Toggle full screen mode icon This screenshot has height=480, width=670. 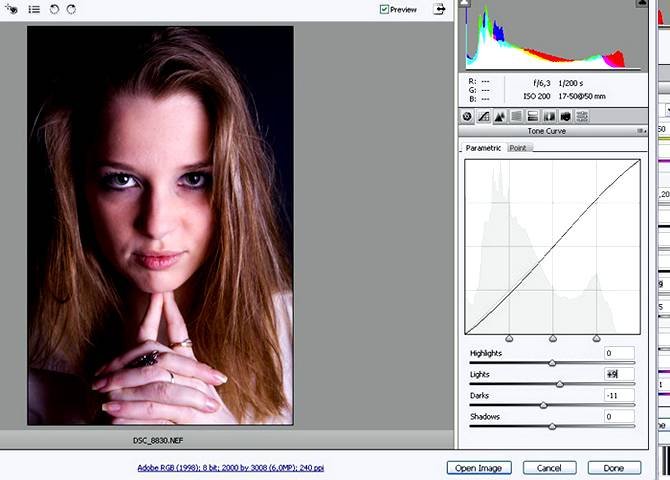click(438, 9)
